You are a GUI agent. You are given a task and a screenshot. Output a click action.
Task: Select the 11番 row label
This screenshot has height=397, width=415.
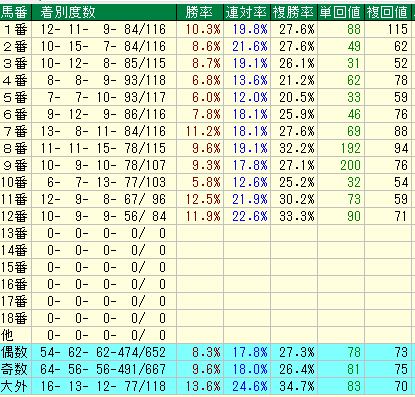[15, 200]
